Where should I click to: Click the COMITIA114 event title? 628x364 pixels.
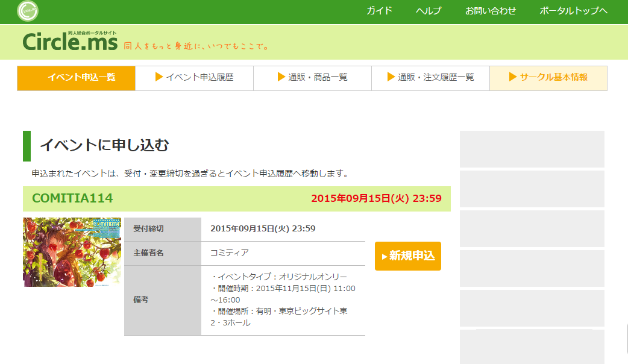tap(72, 198)
